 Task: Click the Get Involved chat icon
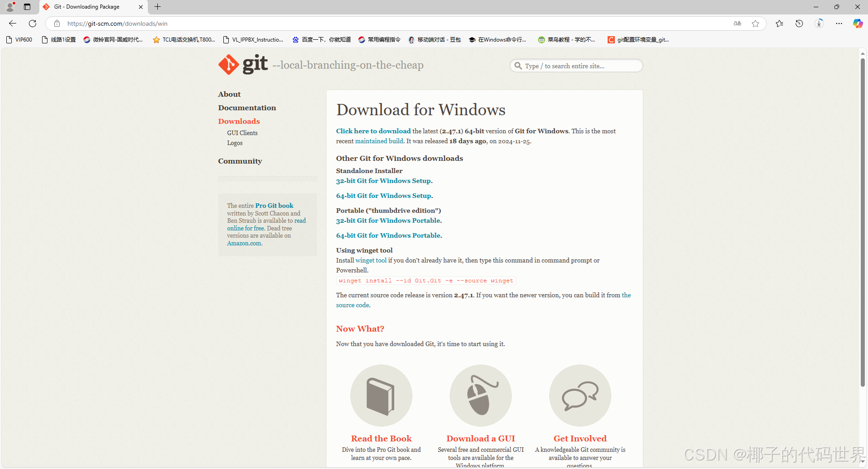point(580,395)
